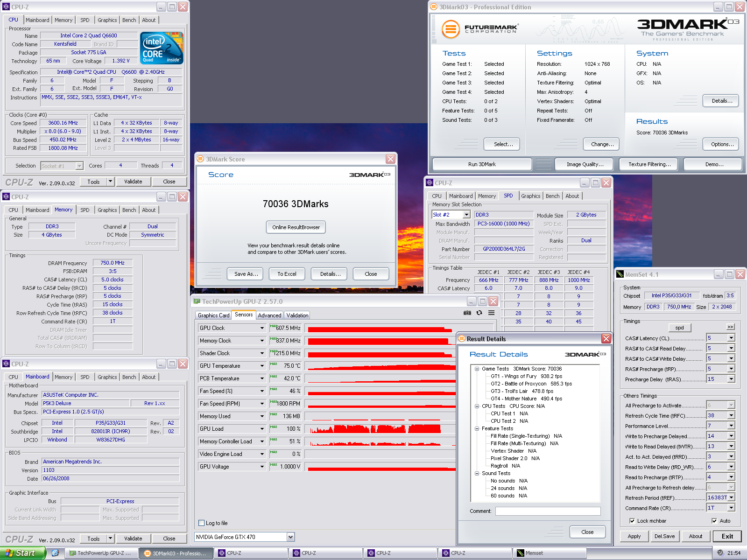This screenshot has width=747, height=560.
Task: Uncheck the Auto checkbox in MemSet
Action: pos(714,521)
